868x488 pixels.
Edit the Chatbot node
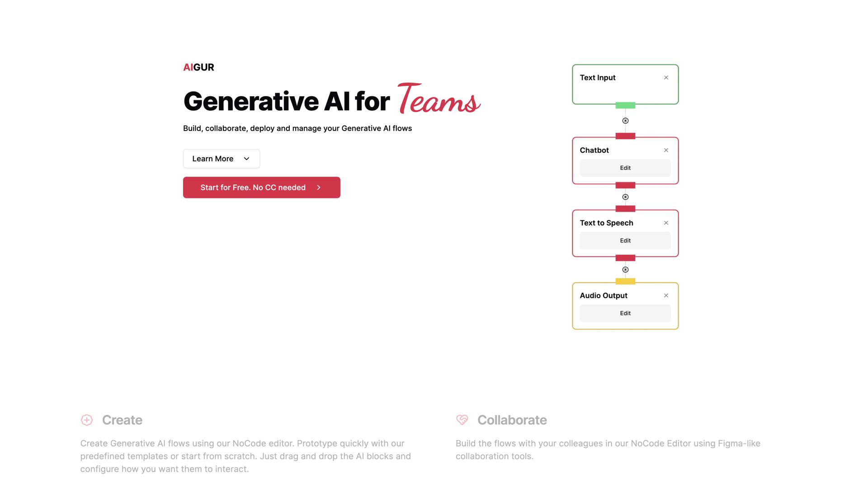625,168
